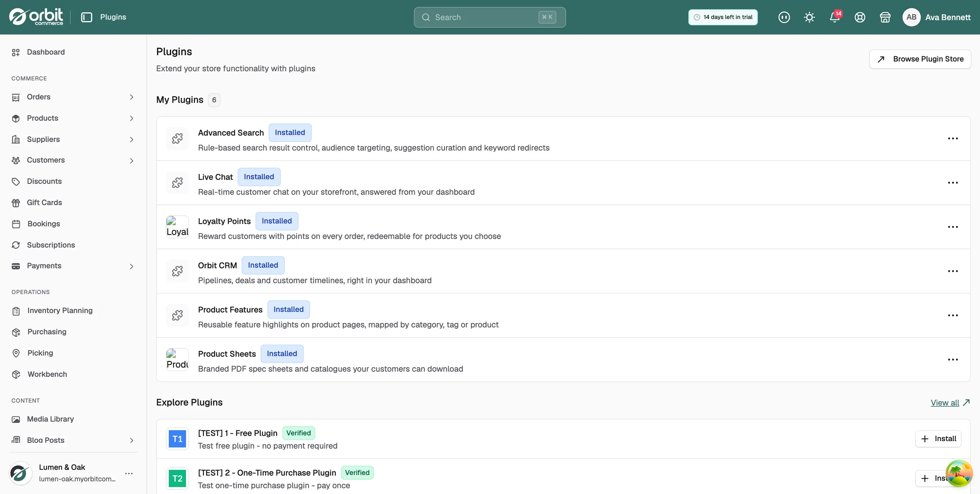Click the Payments card icon
This screenshot has width=980, height=494.
[16, 266]
